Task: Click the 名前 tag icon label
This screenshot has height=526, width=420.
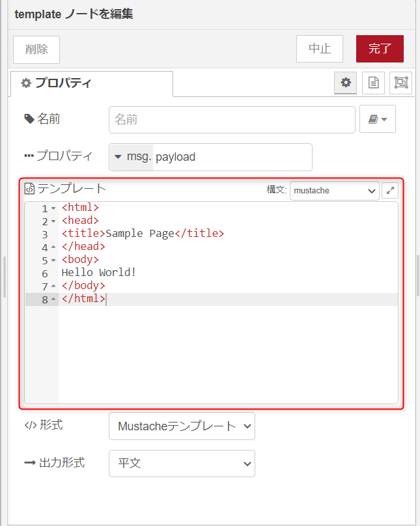Action: (x=29, y=118)
